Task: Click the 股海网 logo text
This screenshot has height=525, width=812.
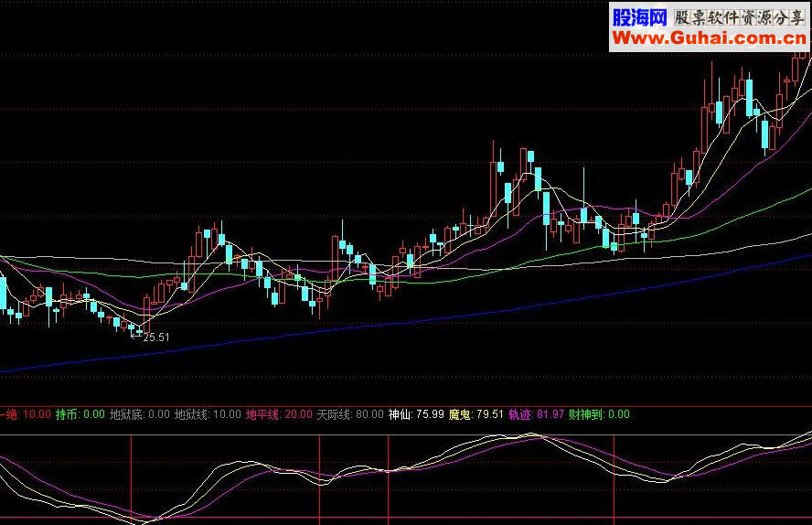Action: (640, 17)
